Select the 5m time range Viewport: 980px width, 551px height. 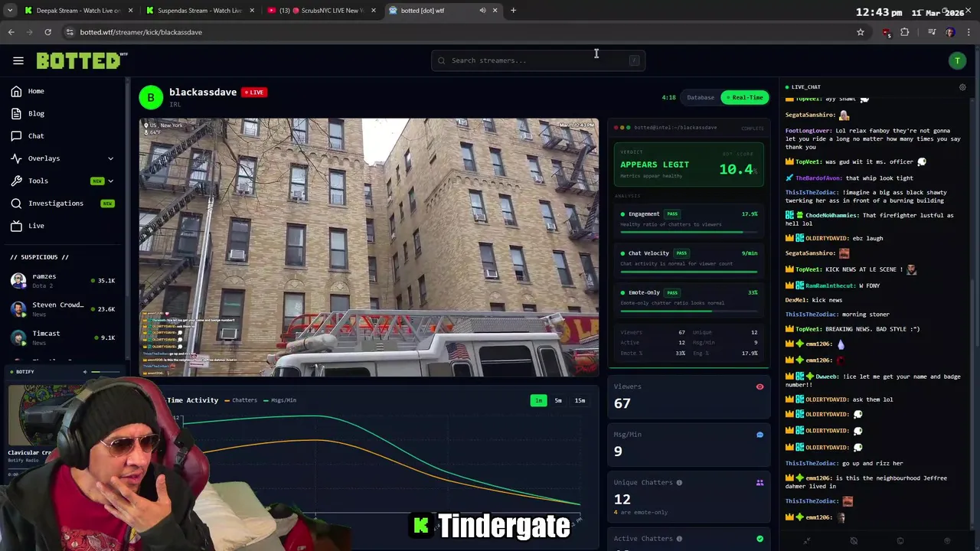(558, 400)
